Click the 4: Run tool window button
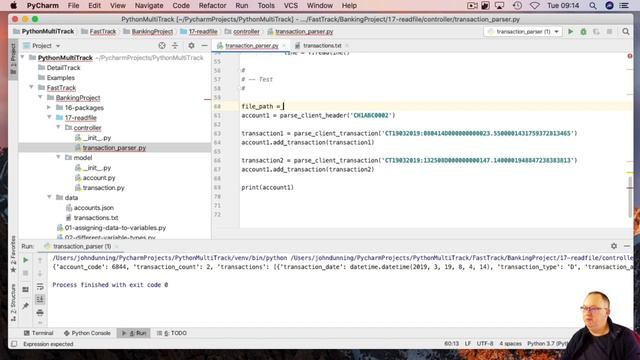This screenshot has height=360, width=640. coord(134,333)
